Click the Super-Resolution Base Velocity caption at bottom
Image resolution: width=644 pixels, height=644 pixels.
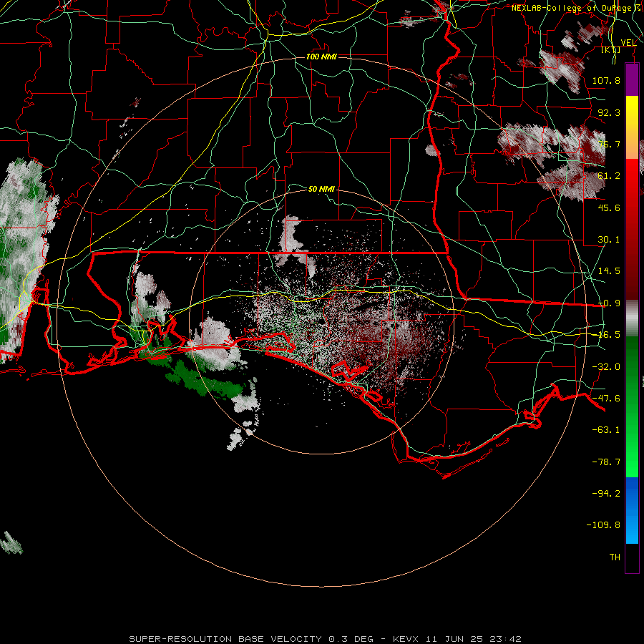[326, 639]
